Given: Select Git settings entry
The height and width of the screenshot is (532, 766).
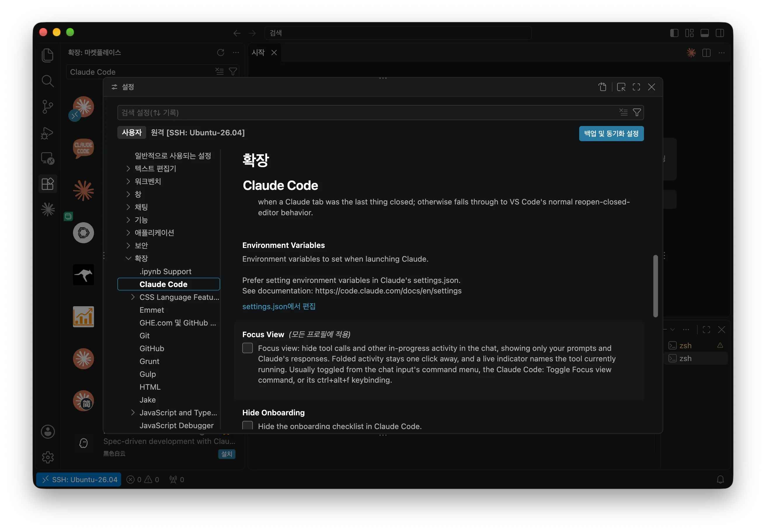Looking at the screenshot, I should point(144,336).
